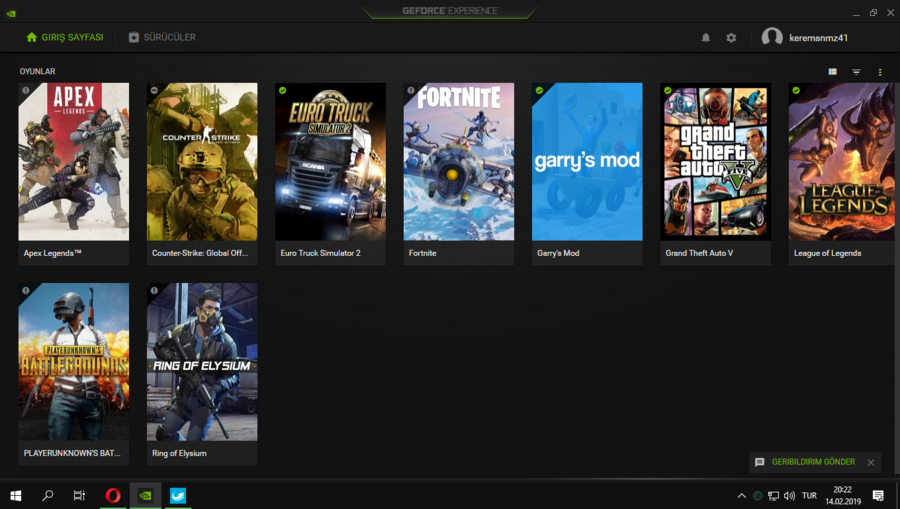Image resolution: width=900 pixels, height=509 pixels.
Task: Click League of Legends optimized checkmark
Action: tap(796, 91)
